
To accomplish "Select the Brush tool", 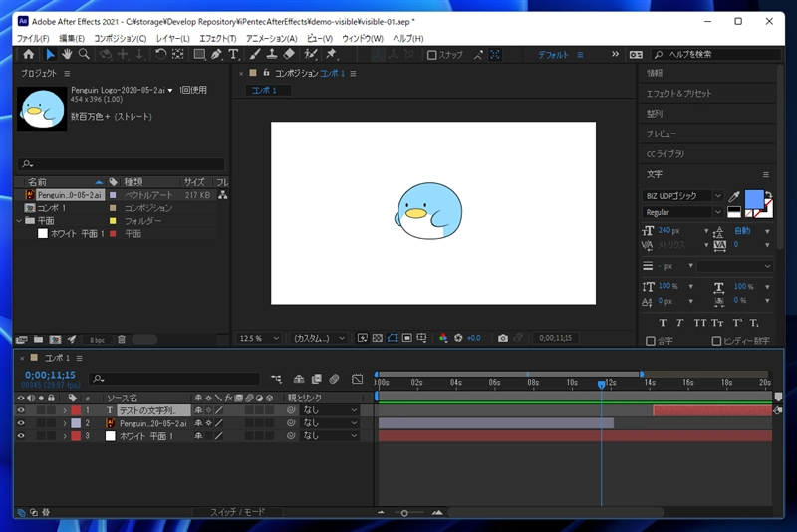I will point(255,54).
